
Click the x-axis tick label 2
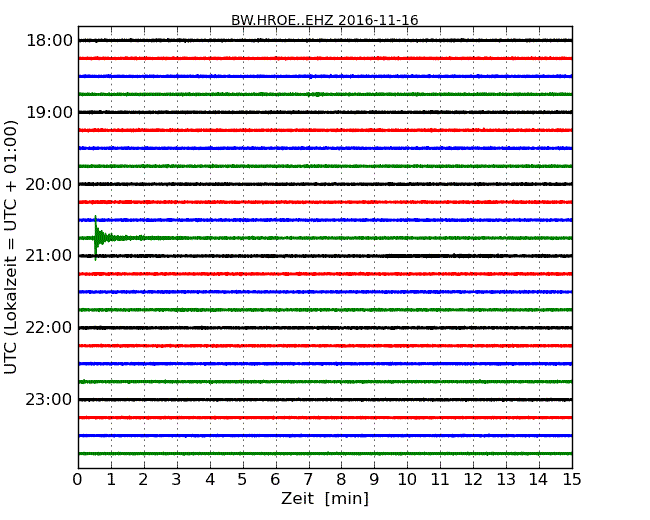point(144,480)
